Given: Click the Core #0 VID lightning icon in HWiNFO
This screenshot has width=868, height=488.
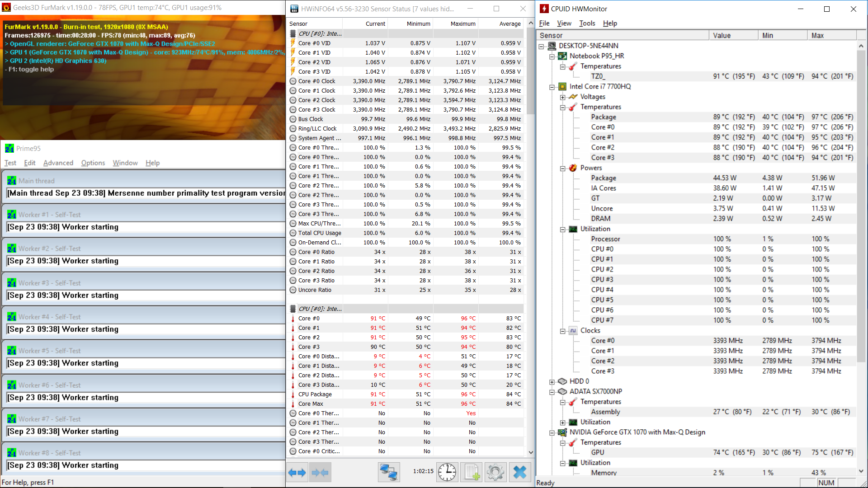Looking at the screenshot, I should coord(293,43).
